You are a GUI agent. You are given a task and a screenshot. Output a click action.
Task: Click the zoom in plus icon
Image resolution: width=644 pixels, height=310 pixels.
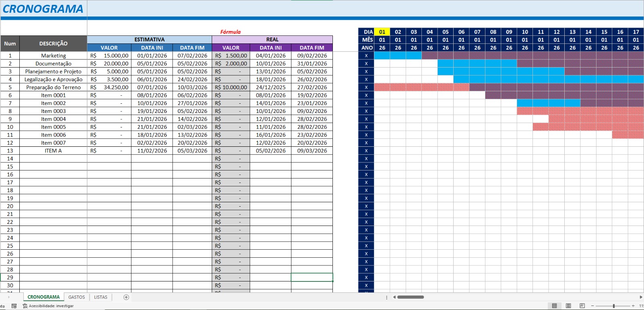(x=633, y=306)
